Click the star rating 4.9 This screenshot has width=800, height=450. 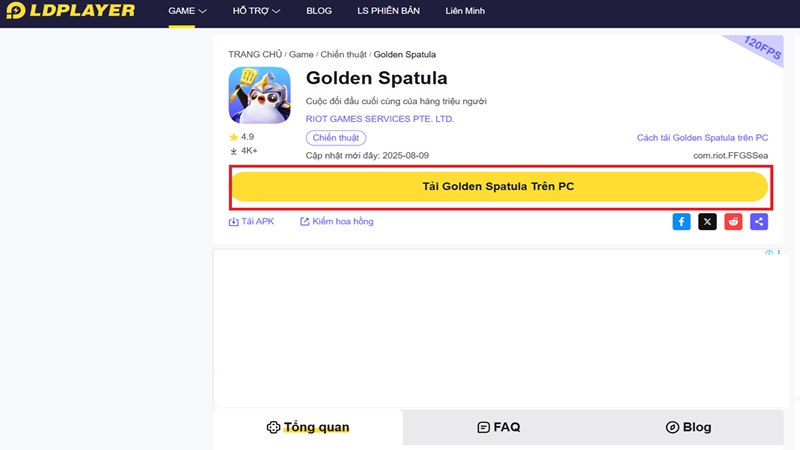click(x=242, y=137)
